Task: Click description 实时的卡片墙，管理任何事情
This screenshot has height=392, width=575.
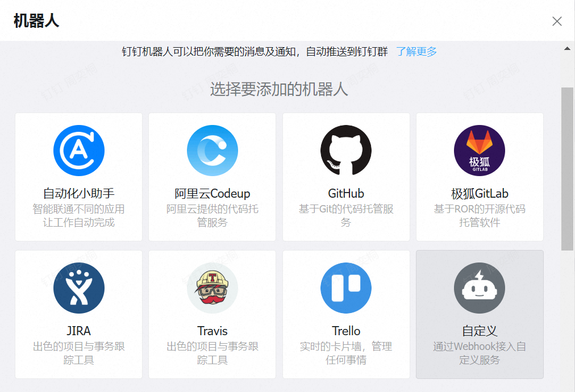Action: pos(346,353)
